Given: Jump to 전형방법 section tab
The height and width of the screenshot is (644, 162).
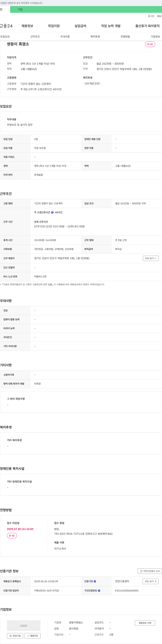Looking at the screenshot, I should [x=125, y=37].
